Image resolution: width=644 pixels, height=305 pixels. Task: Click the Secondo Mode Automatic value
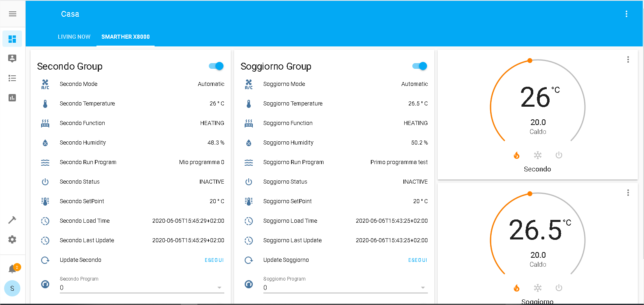pyautogui.click(x=211, y=84)
